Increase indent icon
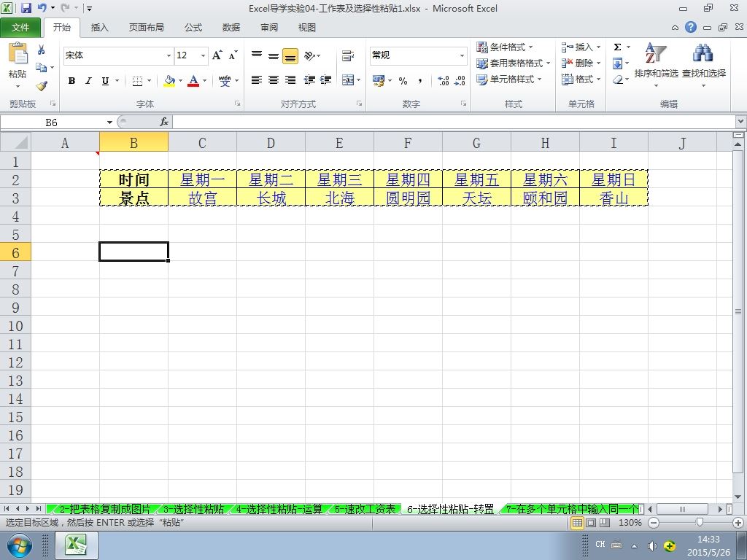The width and height of the screenshot is (747, 560). 326,80
